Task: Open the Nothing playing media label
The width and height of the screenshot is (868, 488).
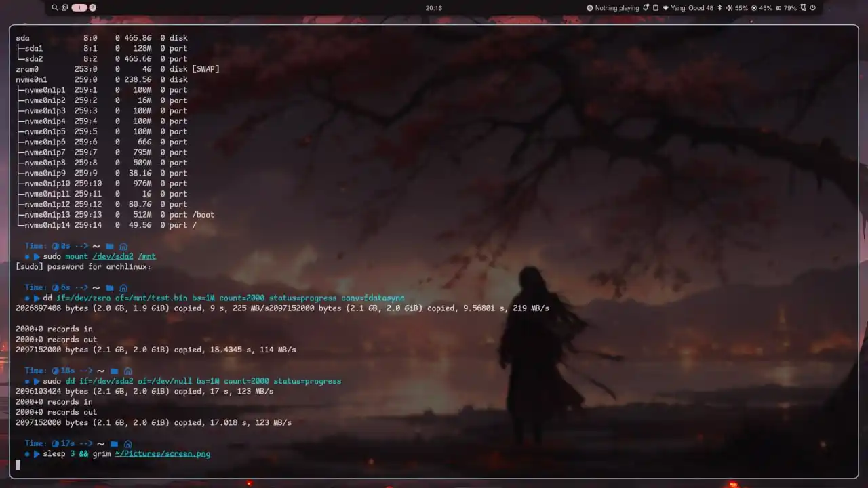Action: point(617,8)
